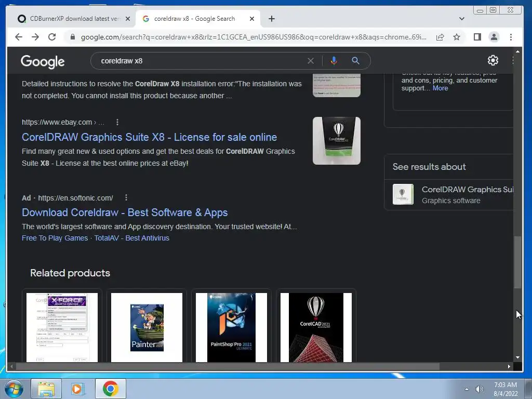
Task: Share this page via address bar icon
Action: 440,37
